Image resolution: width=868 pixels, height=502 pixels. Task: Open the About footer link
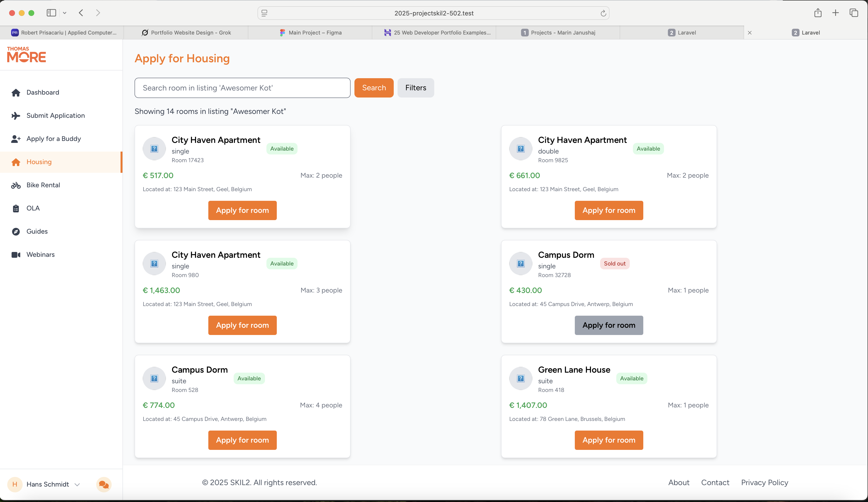678,483
